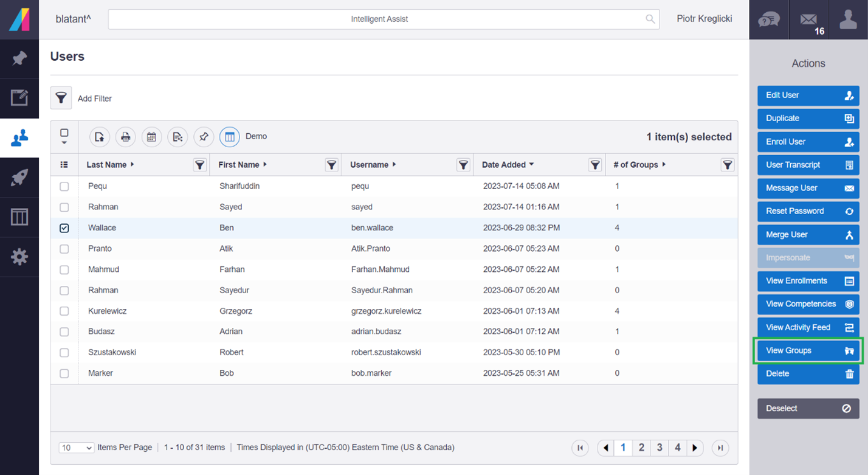Click the View Enrollments button
The image size is (868, 475).
click(x=808, y=281)
